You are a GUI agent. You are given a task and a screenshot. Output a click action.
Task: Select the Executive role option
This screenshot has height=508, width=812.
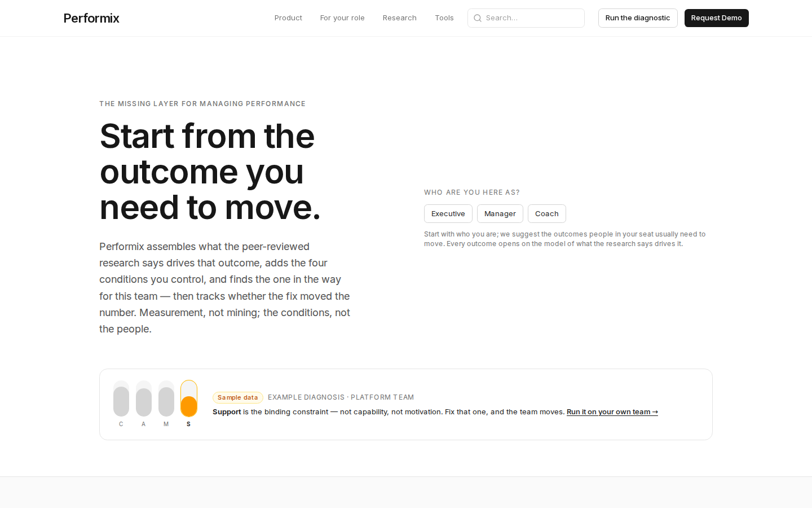point(448,214)
